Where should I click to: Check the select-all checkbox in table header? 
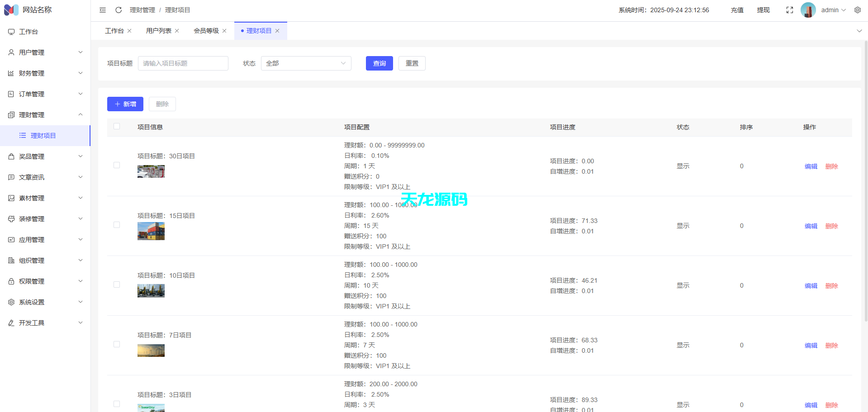[116, 127]
